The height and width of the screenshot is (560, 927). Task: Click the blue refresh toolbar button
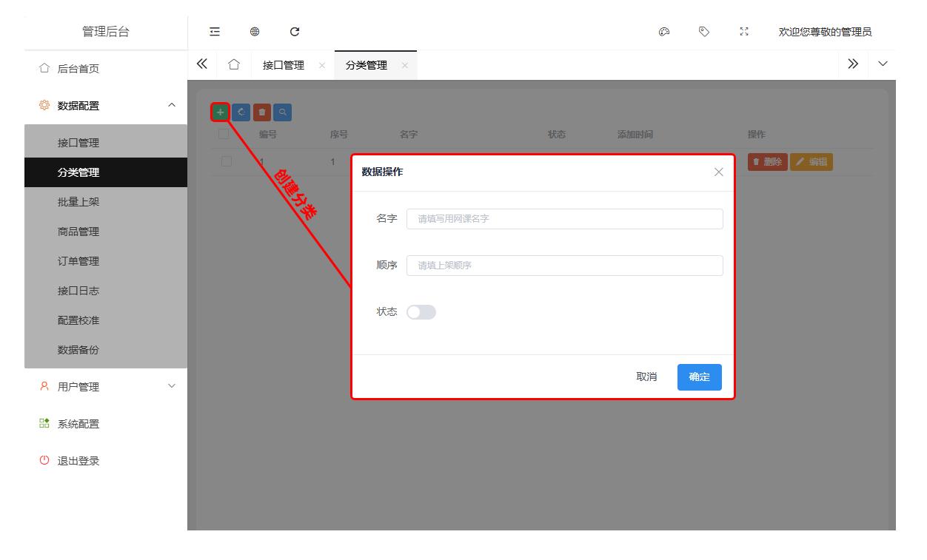click(241, 112)
